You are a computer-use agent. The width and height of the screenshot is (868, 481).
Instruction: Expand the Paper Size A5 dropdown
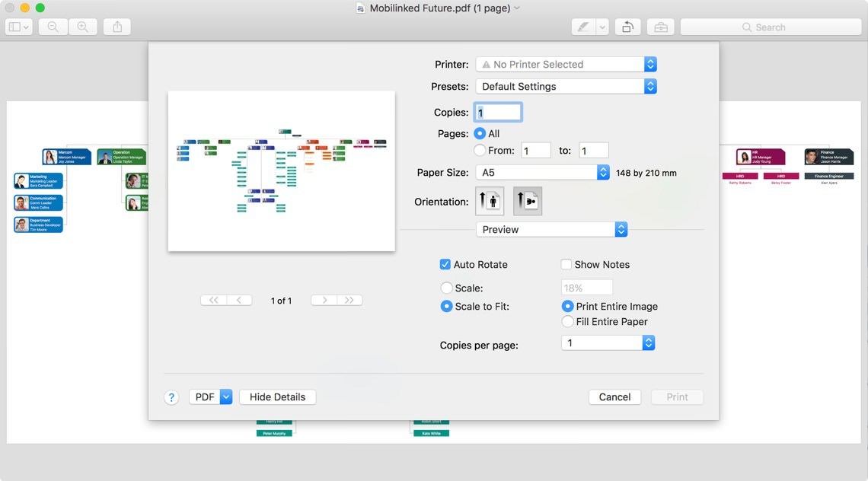(x=542, y=173)
